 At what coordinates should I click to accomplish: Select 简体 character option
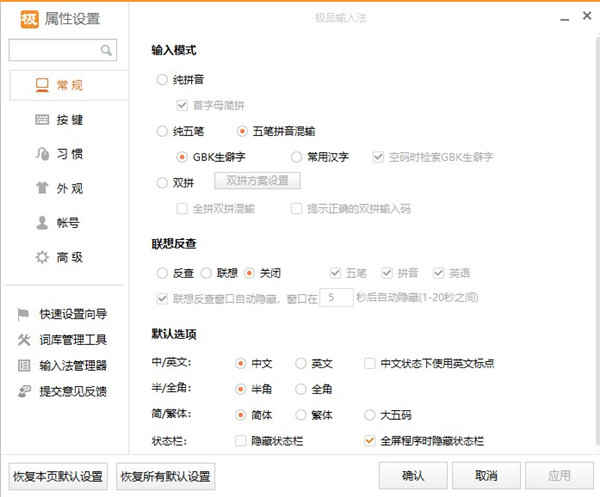[x=240, y=415]
